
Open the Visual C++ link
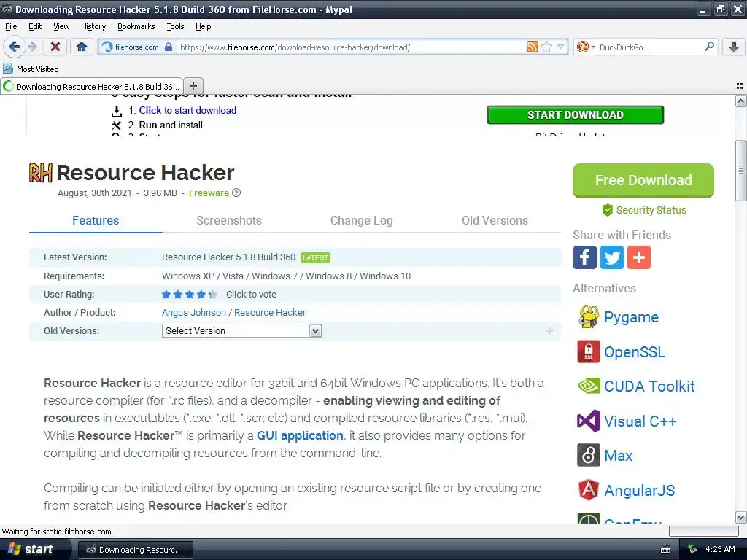(640, 421)
